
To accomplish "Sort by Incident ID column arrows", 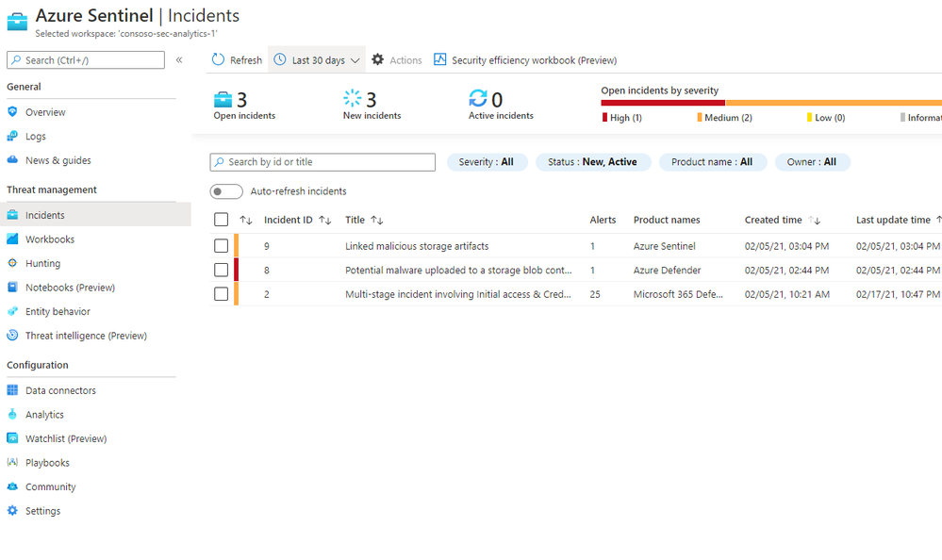I will (x=325, y=220).
